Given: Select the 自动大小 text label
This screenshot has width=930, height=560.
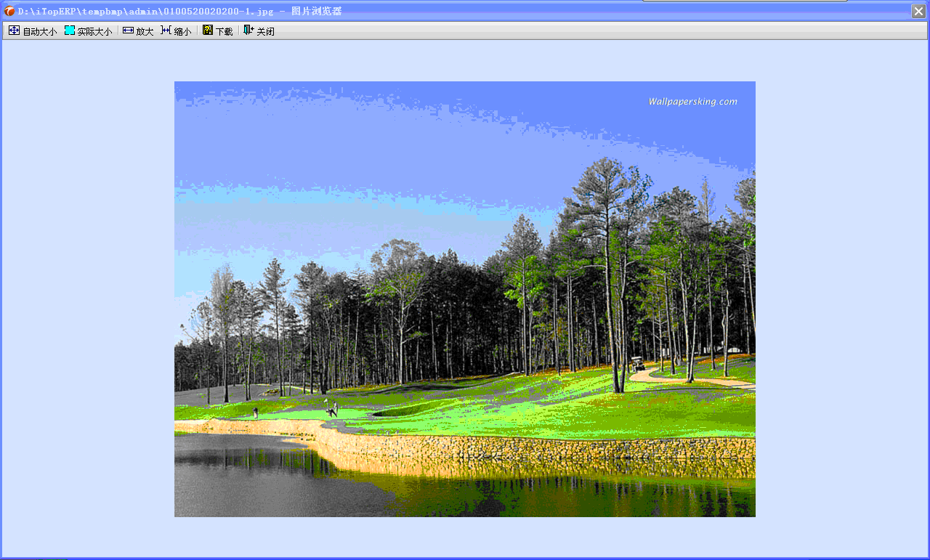Looking at the screenshot, I should point(40,32).
